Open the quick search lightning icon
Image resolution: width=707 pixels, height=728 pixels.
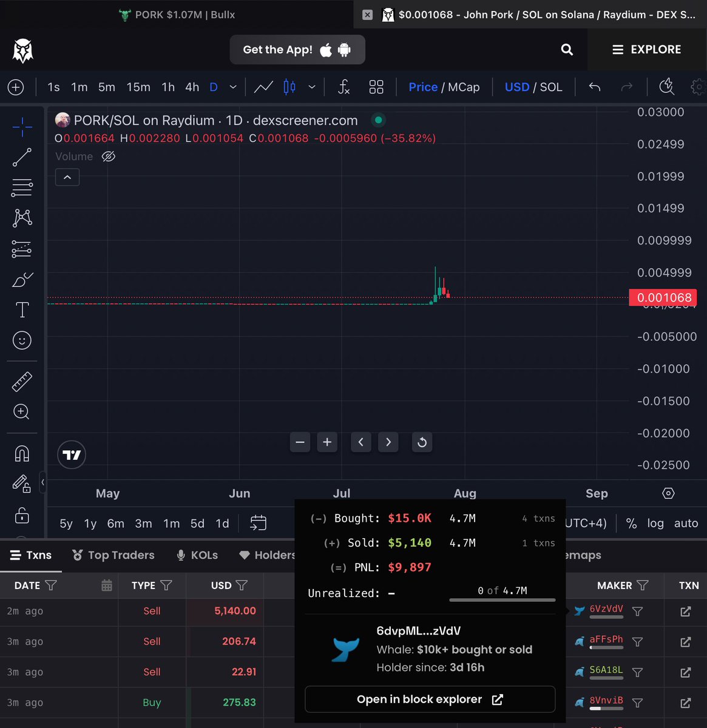click(x=666, y=87)
